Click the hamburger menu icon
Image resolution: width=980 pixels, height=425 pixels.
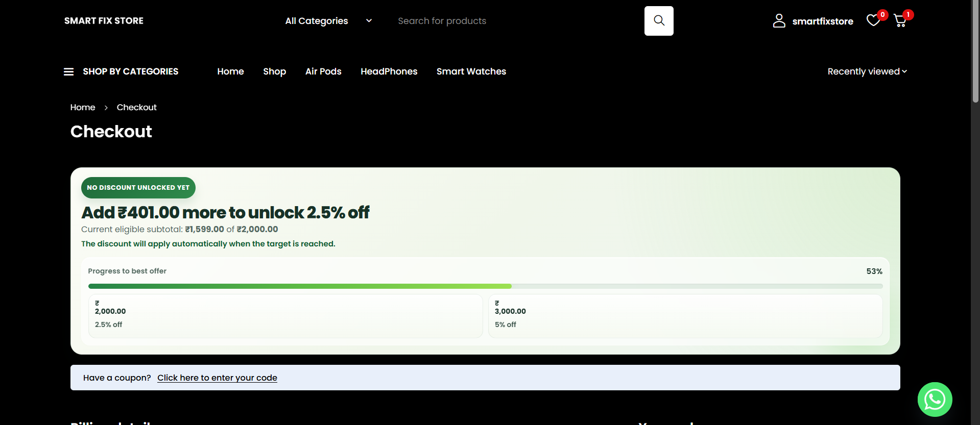tap(68, 72)
